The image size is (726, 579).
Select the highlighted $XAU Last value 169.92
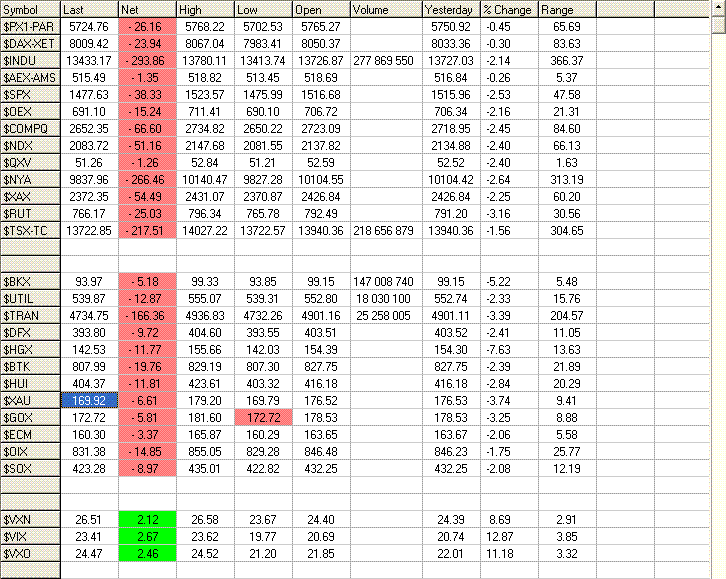coord(88,400)
